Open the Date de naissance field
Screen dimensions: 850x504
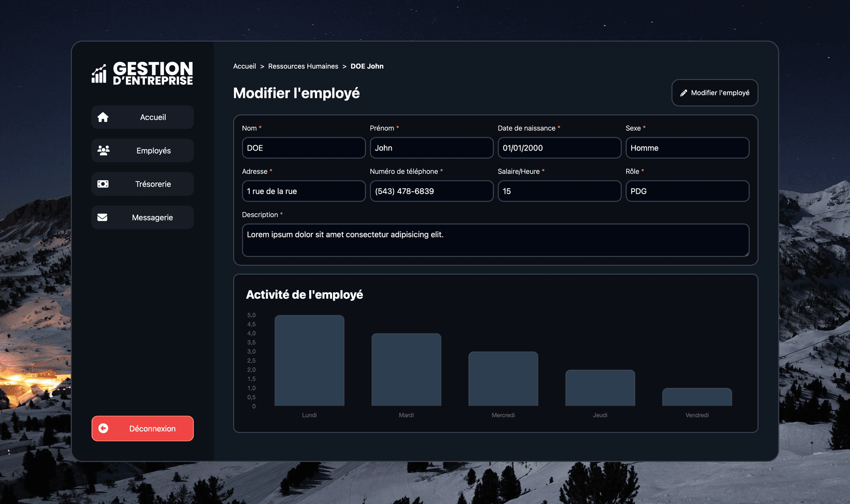tap(559, 148)
